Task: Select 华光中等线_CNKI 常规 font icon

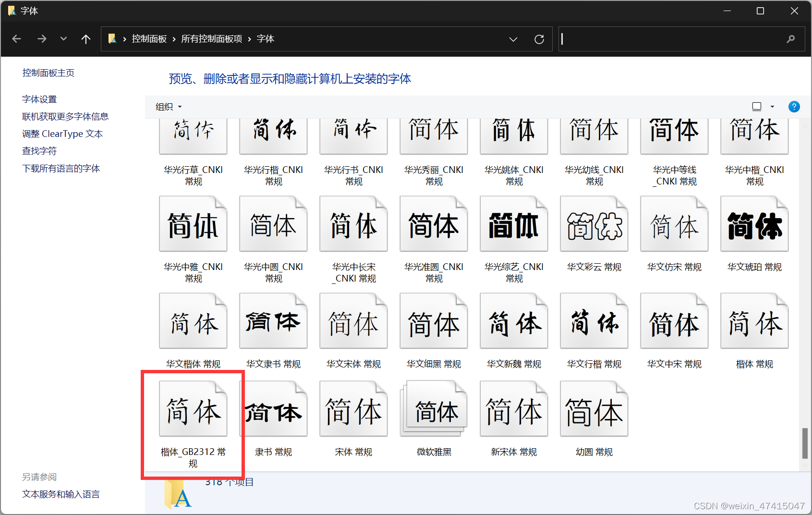Action: click(x=675, y=135)
